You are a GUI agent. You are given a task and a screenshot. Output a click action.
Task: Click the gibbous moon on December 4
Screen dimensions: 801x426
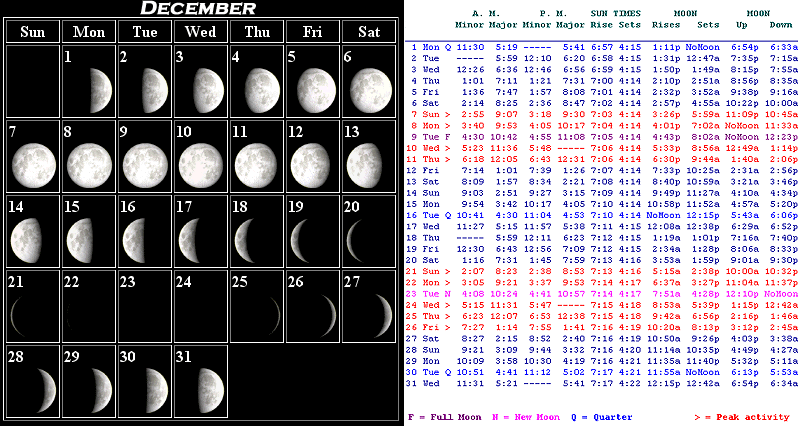click(259, 90)
